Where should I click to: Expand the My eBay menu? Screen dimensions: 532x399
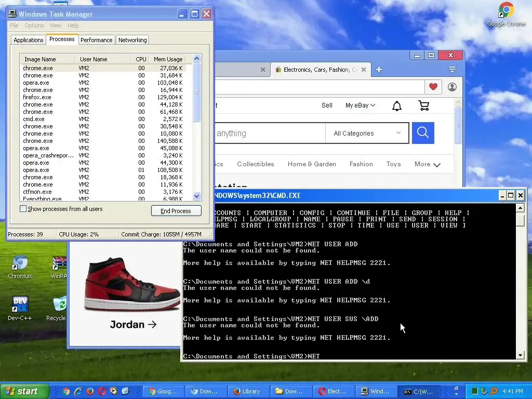coord(361,105)
